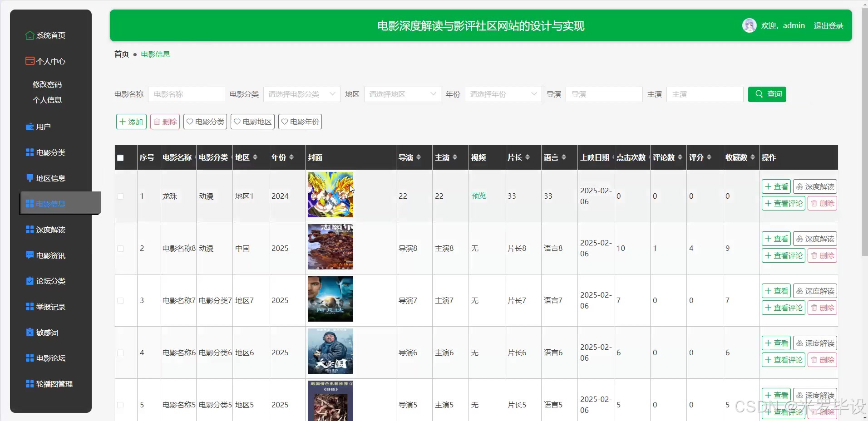Check the row checkbox for 电影名称7
The height and width of the screenshot is (421, 868).
pyautogui.click(x=120, y=301)
